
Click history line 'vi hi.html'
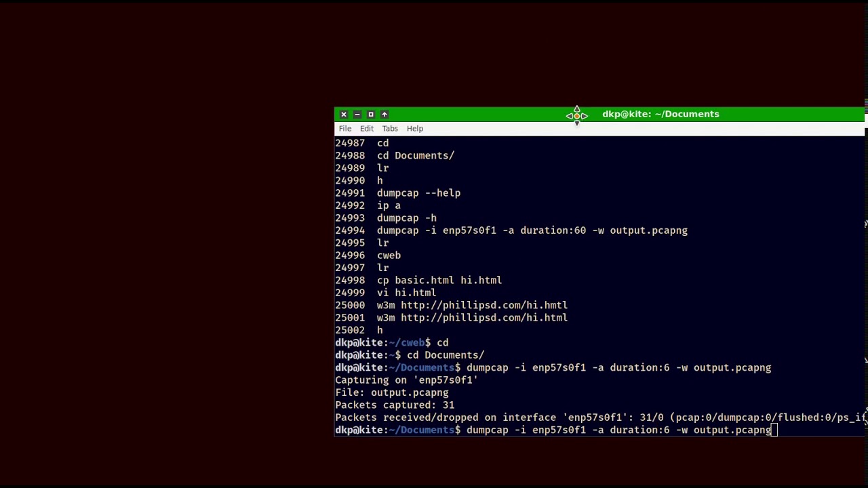pos(386,293)
